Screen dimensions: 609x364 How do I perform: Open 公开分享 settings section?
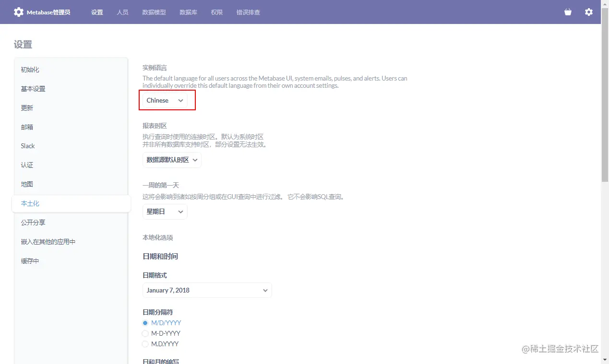pyautogui.click(x=71, y=223)
